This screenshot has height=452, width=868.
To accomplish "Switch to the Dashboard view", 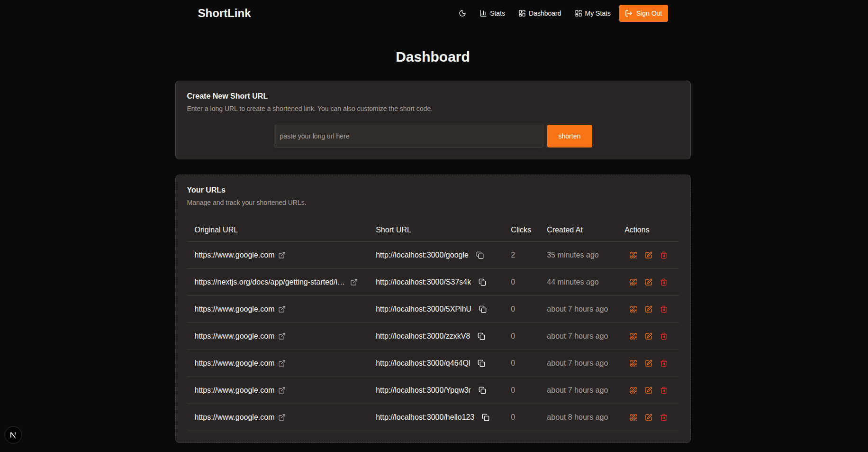I will pyautogui.click(x=540, y=13).
